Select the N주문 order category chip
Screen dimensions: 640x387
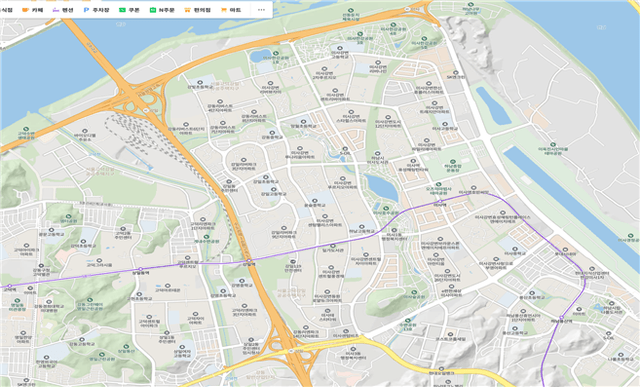click(x=162, y=10)
